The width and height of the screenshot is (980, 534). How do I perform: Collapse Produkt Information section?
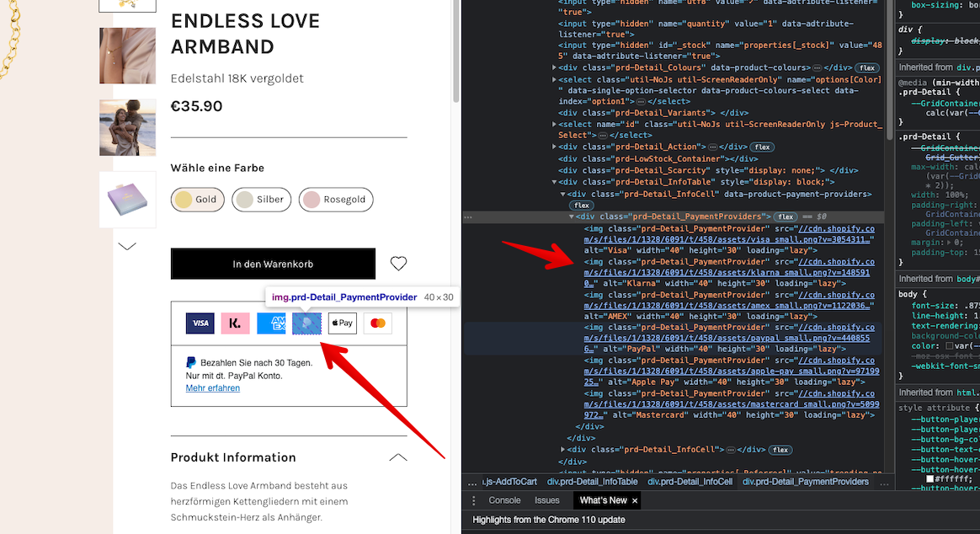click(x=398, y=457)
